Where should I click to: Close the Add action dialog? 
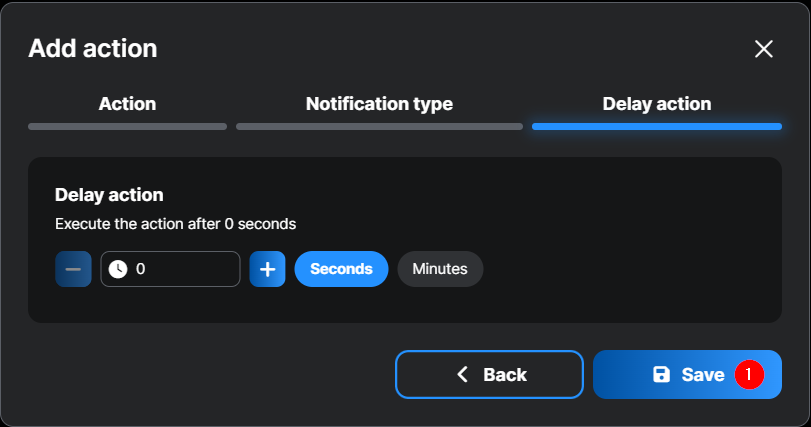(764, 49)
